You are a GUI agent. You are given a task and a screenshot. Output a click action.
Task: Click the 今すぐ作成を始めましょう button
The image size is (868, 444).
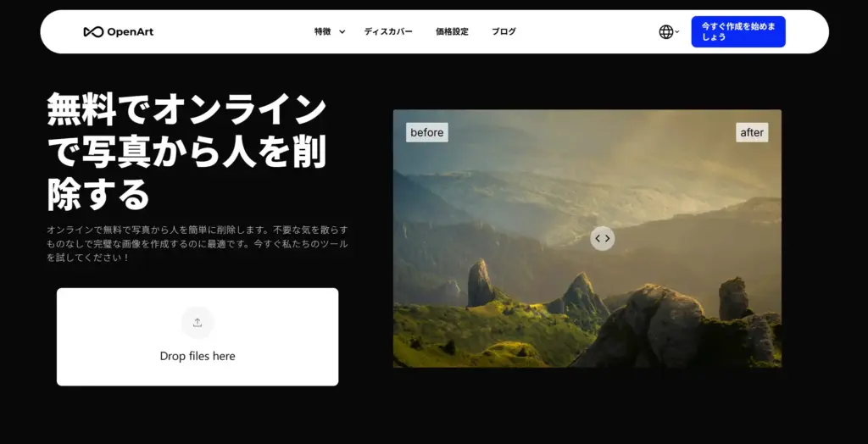point(738,31)
